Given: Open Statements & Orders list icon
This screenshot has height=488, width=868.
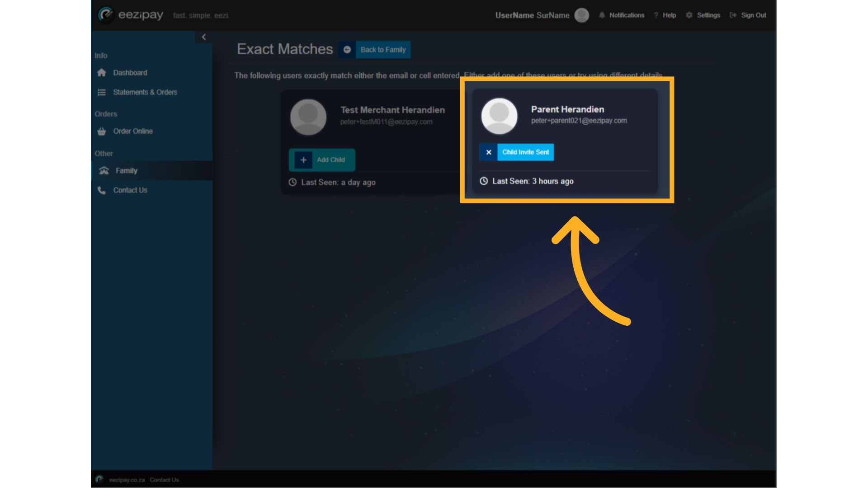Looking at the screenshot, I should [102, 92].
